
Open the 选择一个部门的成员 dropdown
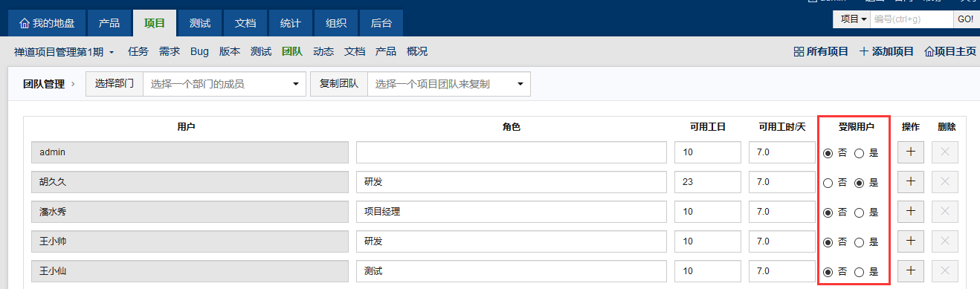tap(225, 84)
